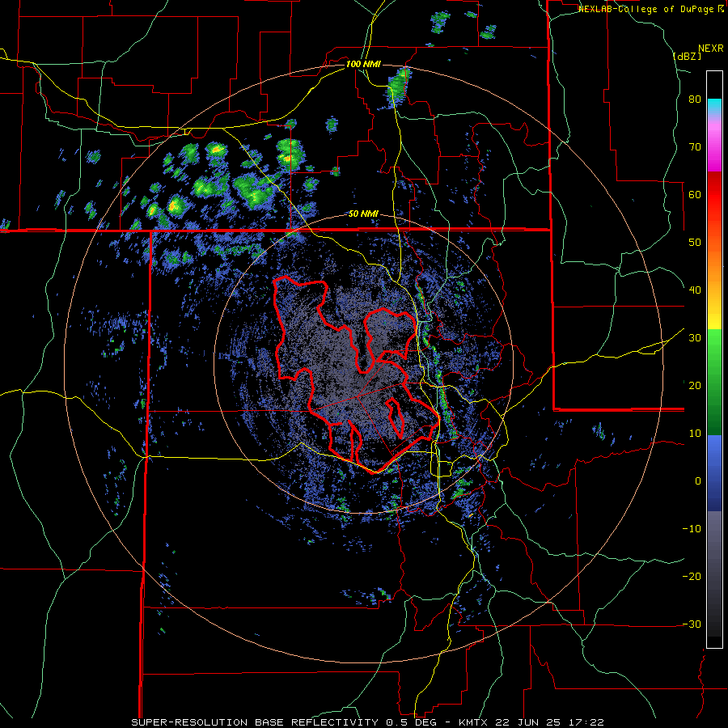Viewport: 728px width, 728px height.
Task: Click the 0 value on the dBZ scale
Action: pyautogui.click(x=698, y=481)
